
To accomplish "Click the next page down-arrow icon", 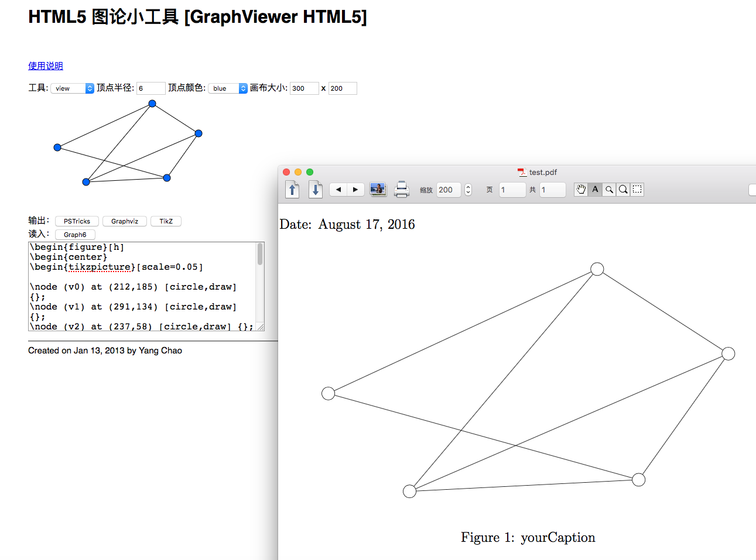I will 316,190.
